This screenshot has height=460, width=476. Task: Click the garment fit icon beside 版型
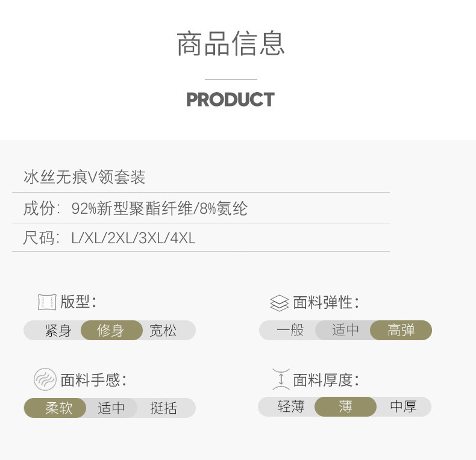(x=47, y=302)
